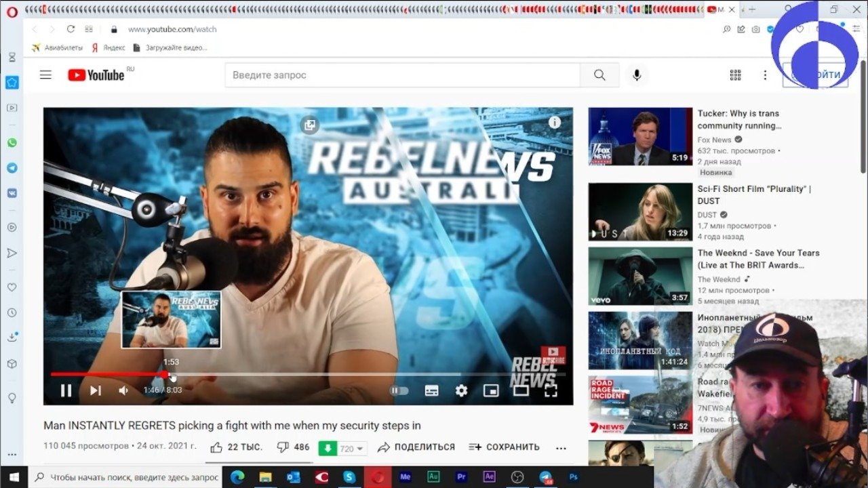Viewport: 868px width, 488px height.
Task: Click the magnifier search button
Action: (599, 75)
